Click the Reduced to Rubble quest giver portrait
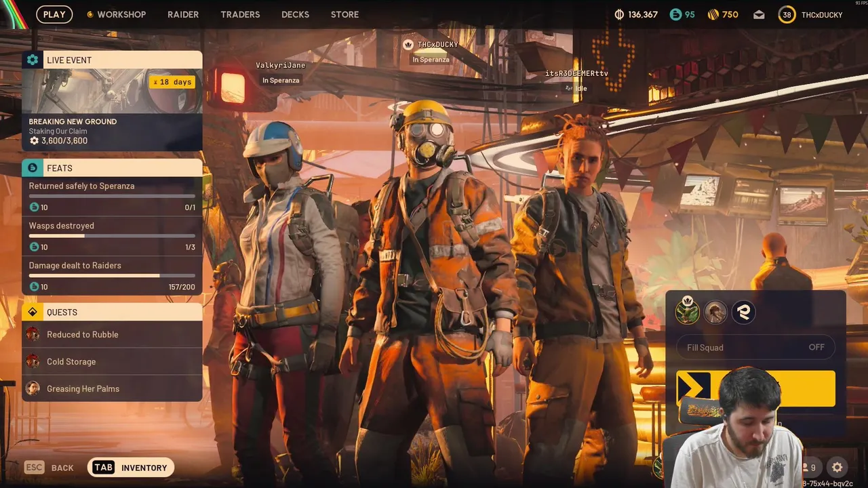This screenshot has width=868, height=488. (x=33, y=334)
